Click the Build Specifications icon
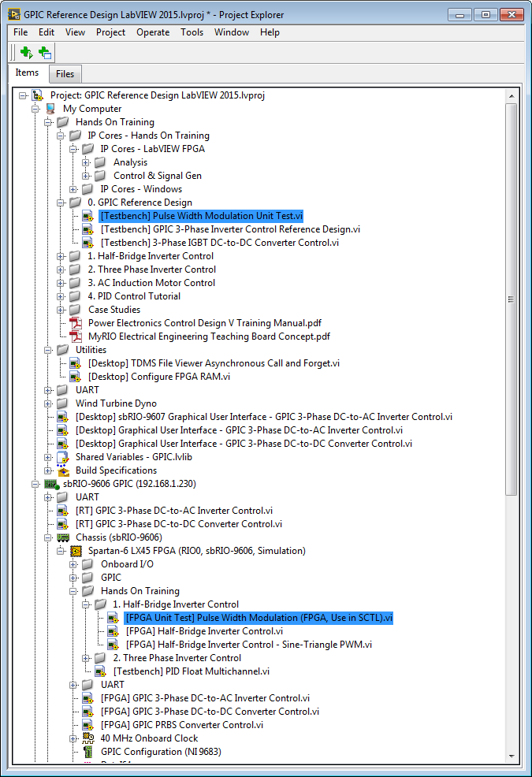The image size is (532, 777). (x=62, y=470)
